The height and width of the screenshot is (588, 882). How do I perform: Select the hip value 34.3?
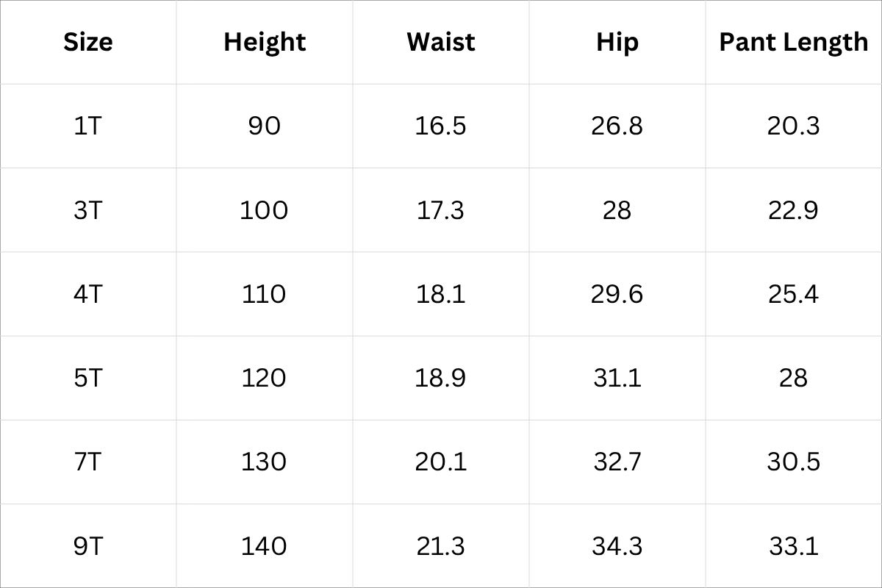pyautogui.click(x=617, y=546)
